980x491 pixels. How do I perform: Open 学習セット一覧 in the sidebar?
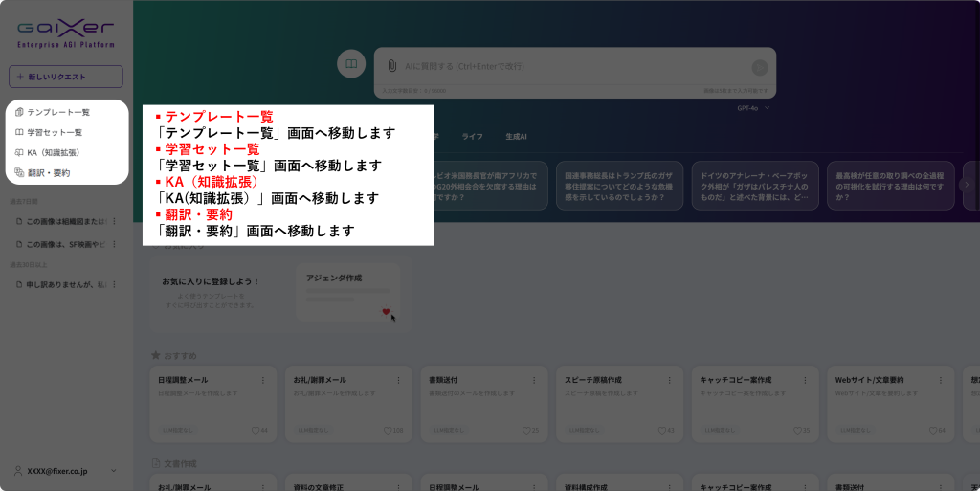coord(55,132)
